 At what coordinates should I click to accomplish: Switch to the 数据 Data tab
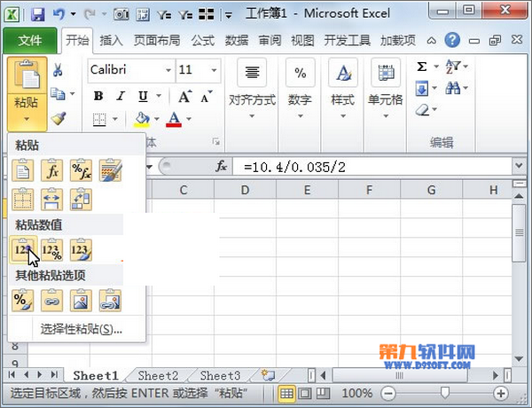[237, 41]
